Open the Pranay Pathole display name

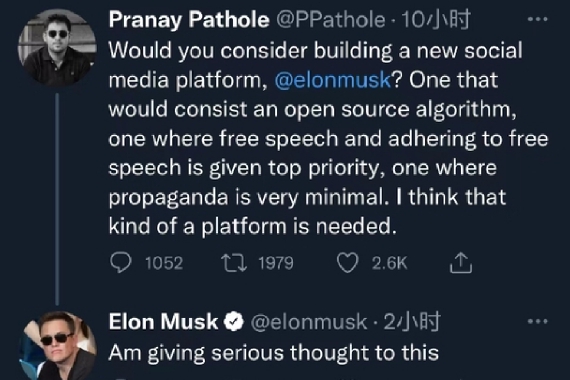point(189,20)
